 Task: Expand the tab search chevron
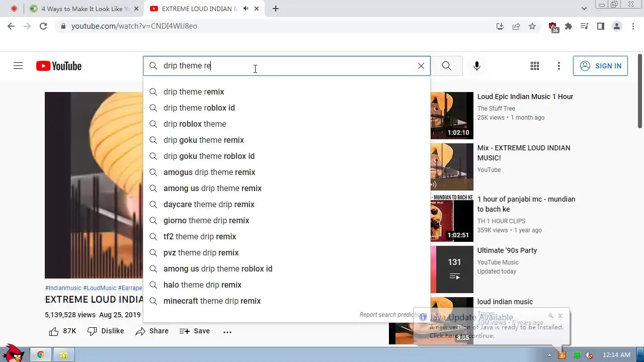584,9
